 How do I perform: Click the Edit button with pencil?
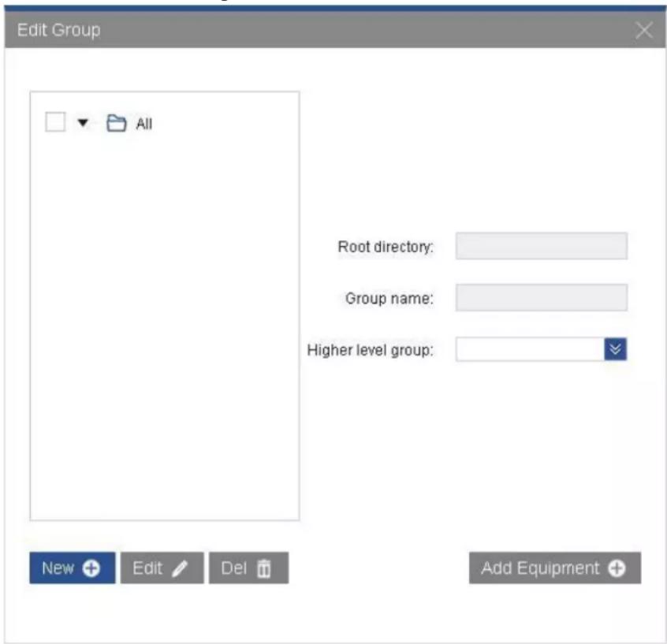[x=162, y=568]
